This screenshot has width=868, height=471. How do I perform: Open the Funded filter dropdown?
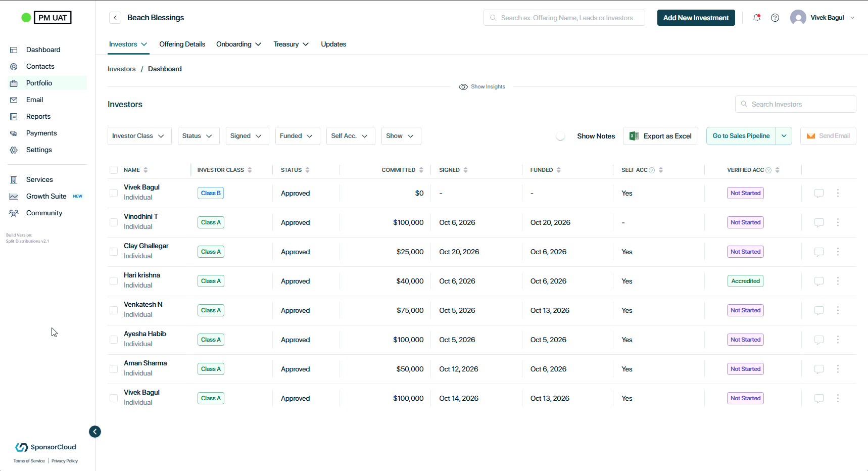click(x=298, y=136)
